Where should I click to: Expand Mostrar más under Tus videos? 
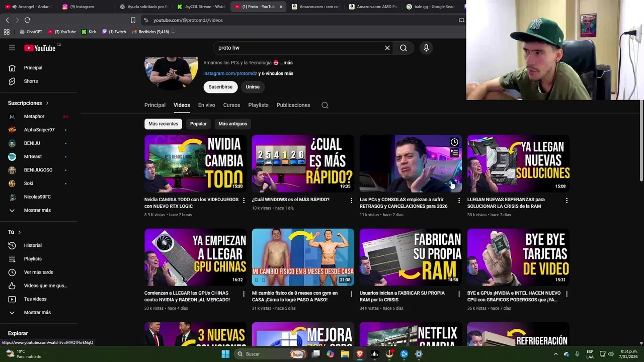[38, 312]
